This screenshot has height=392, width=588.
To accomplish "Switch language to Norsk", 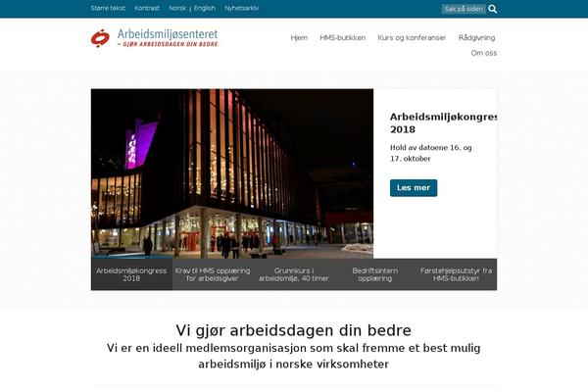I will [177, 8].
